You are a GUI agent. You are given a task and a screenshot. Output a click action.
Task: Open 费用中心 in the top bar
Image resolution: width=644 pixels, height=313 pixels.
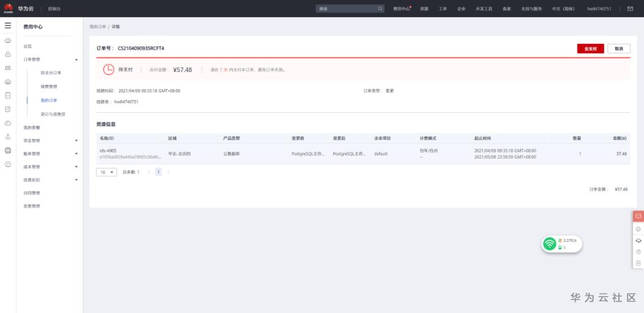[x=402, y=9]
